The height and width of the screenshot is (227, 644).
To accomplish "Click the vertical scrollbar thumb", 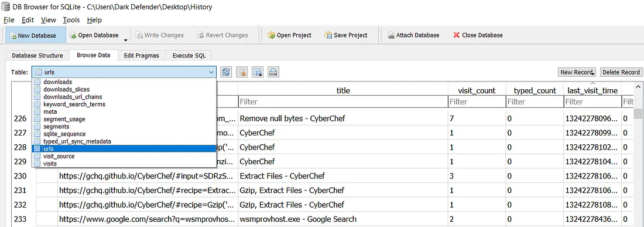I will click(x=638, y=113).
